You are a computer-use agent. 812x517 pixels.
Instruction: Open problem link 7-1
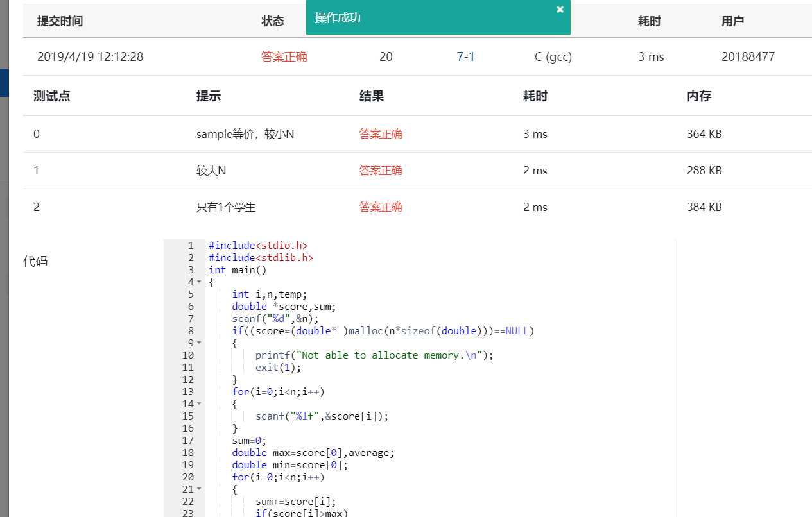pos(466,56)
